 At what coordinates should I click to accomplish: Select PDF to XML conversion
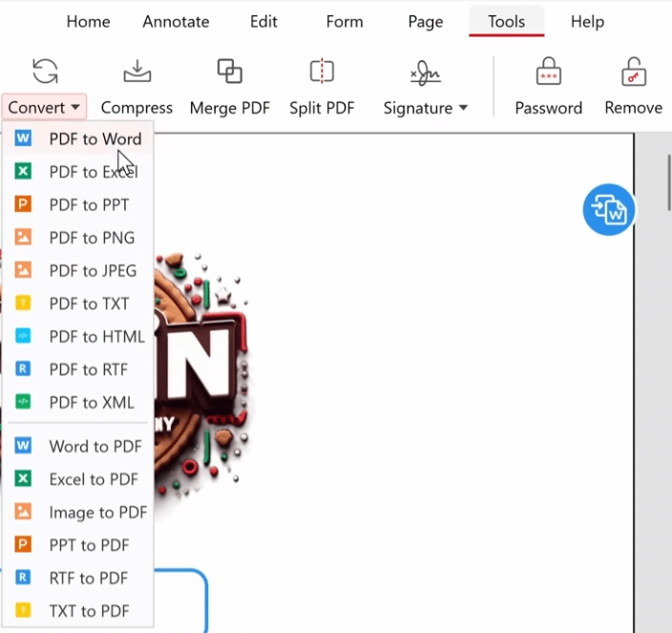(78, 402)
